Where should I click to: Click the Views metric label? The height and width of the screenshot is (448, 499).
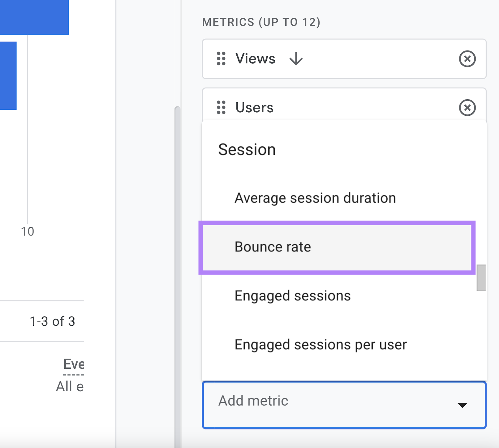(255, 59)
